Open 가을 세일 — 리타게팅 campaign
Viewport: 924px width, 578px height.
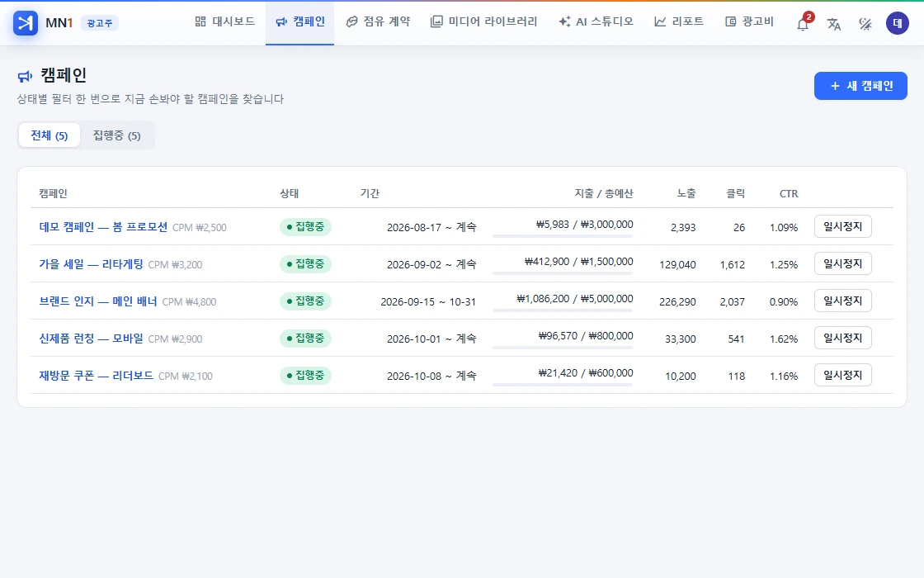point(91,264)
